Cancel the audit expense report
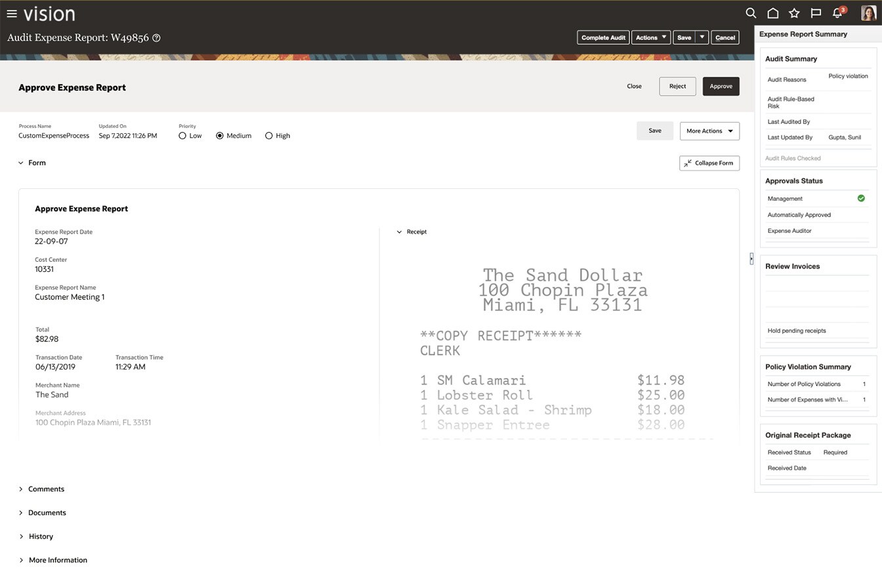The width and height of the screenshot is (882, 588). pyautogui.click(x=725, y=37)
